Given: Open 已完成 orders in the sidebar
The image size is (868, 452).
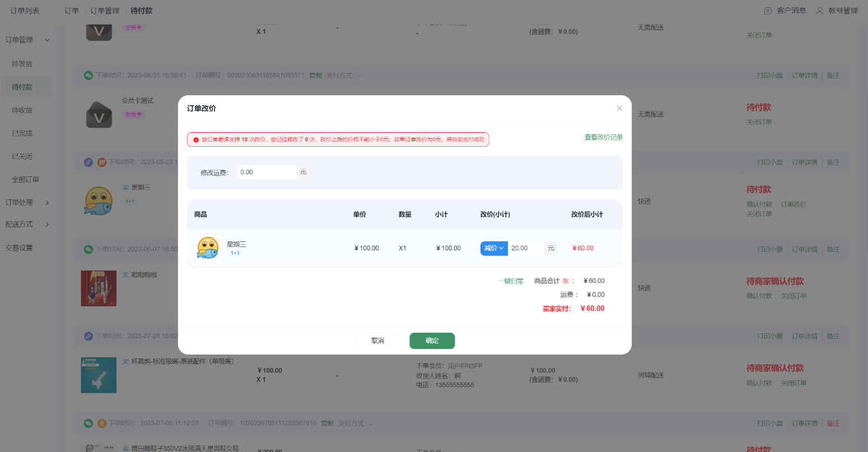Looking at the screenshot, I should coord(22,133).
